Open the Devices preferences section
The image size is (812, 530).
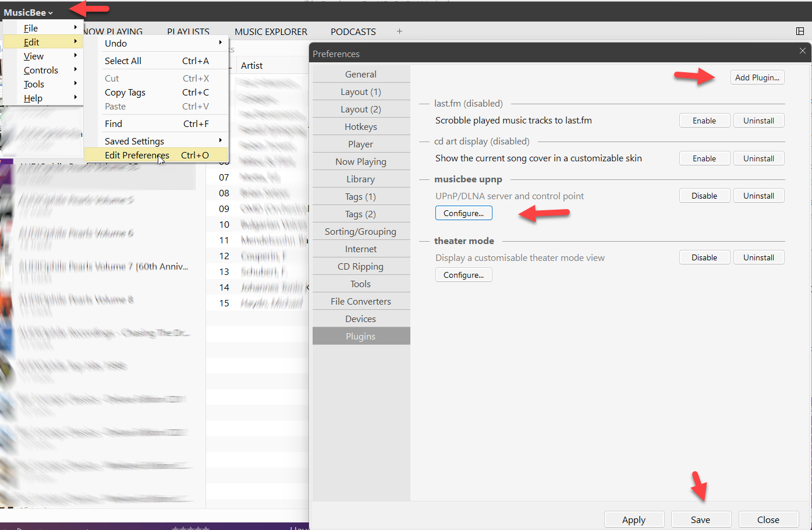tap(361, 319)
